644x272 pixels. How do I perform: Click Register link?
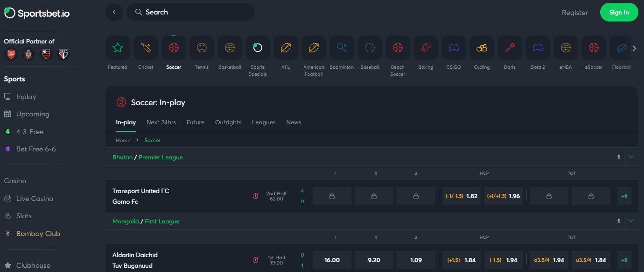click(574, 13)
